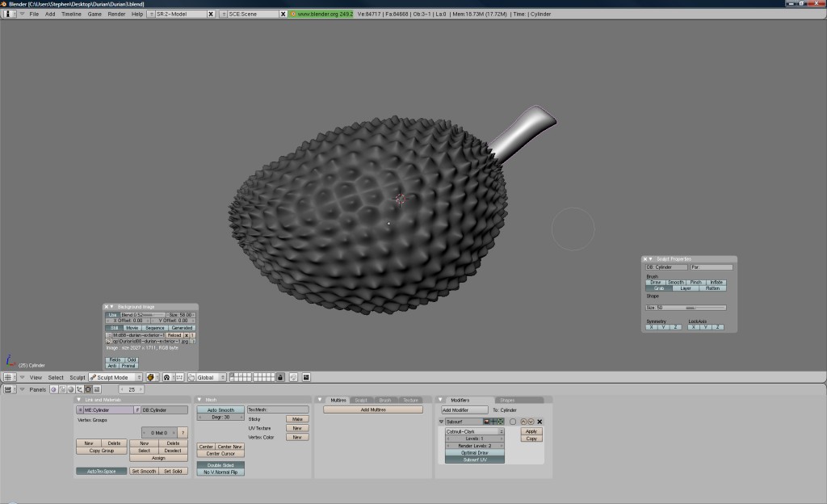The image size is (827, 504).
Task: Open the editor type selector icon
Action: point(8,377)
